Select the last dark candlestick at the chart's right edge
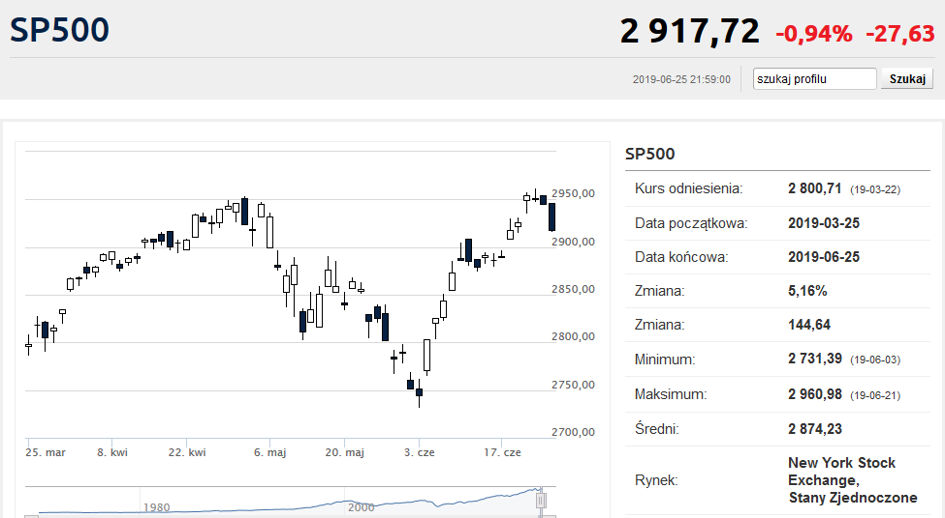Image resolution: width=945 pixels, height=518 pixels. (551, 217)
